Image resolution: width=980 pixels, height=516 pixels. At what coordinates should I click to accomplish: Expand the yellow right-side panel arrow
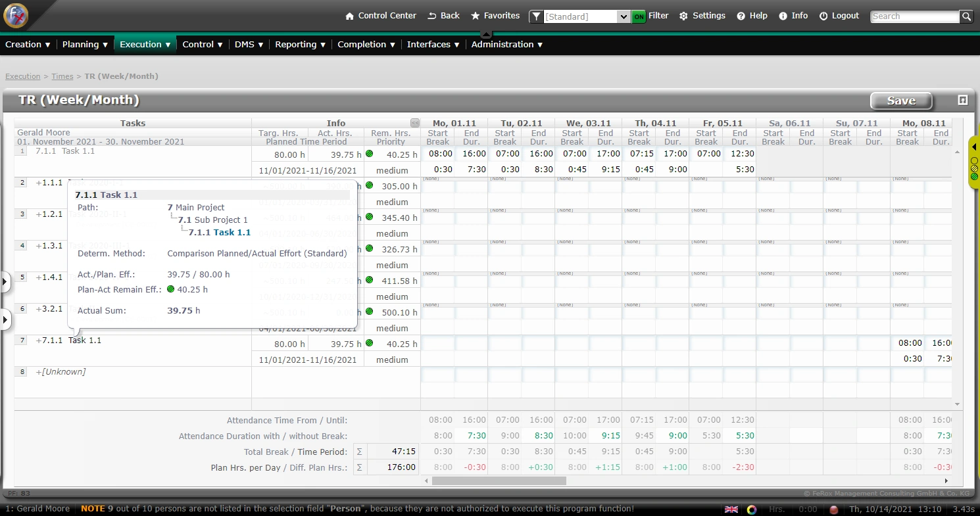(x=974, y=147)
